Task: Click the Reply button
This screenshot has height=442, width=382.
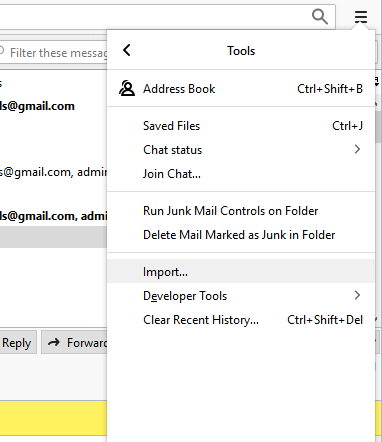Action: (x=17, y=342)
